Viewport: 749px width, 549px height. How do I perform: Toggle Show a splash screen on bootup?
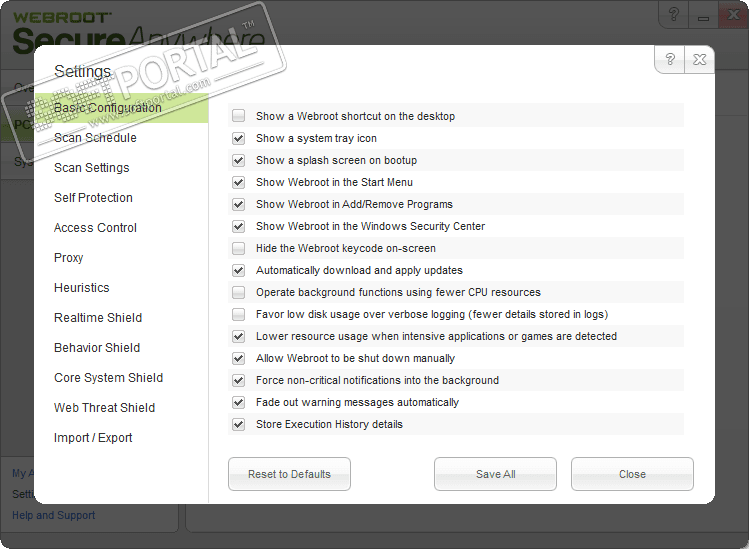238,160
